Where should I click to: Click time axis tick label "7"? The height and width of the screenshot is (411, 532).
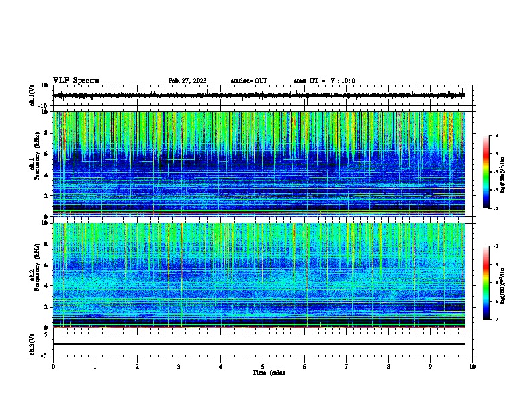347,367
